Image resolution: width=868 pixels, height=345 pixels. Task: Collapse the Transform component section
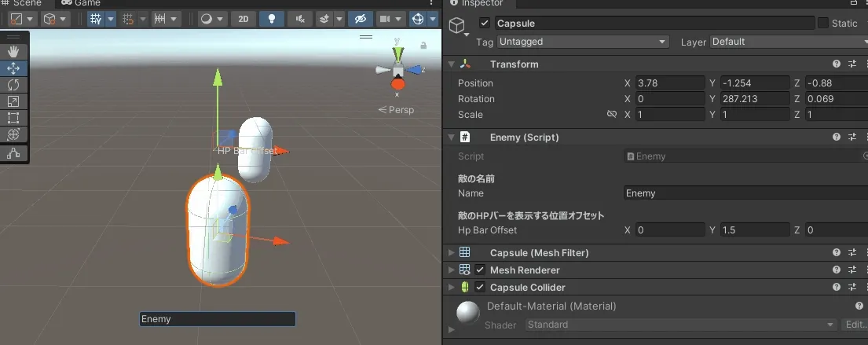coord(451,64)
